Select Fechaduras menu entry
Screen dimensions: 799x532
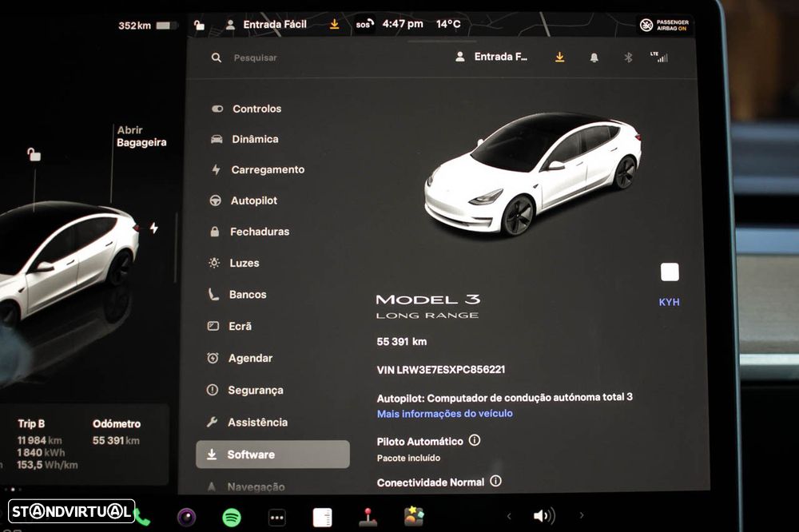(249, 232)
